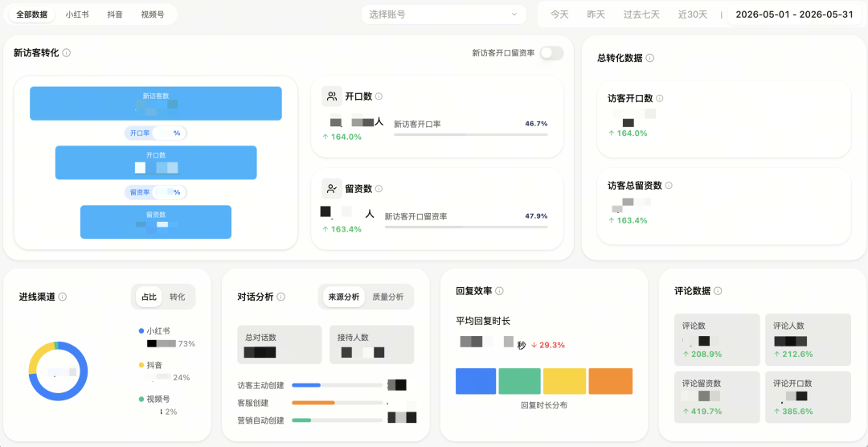This screenshot has height=447, width=868.
Task: Filter data by 昨天
Action: 596,14
